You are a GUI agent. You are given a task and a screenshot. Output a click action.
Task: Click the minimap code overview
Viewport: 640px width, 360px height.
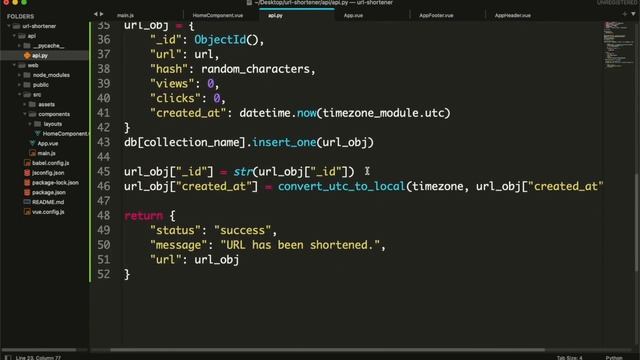[618, 45]
